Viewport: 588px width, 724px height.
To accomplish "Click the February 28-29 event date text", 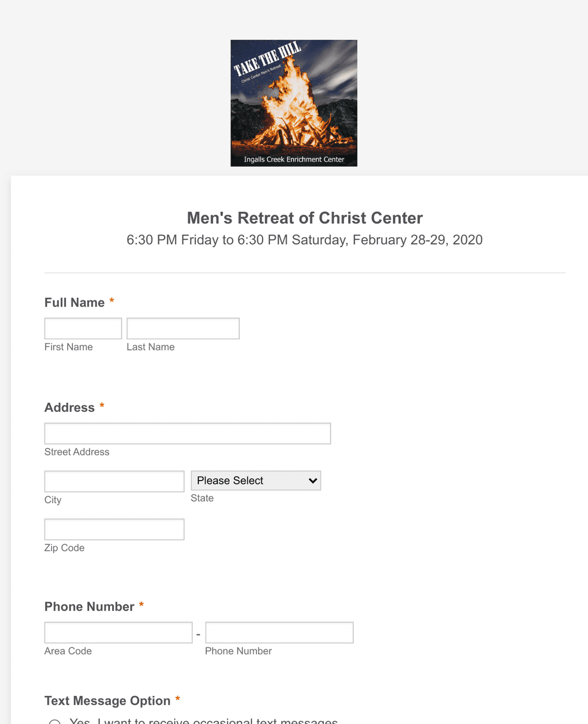I will (305, 239).
